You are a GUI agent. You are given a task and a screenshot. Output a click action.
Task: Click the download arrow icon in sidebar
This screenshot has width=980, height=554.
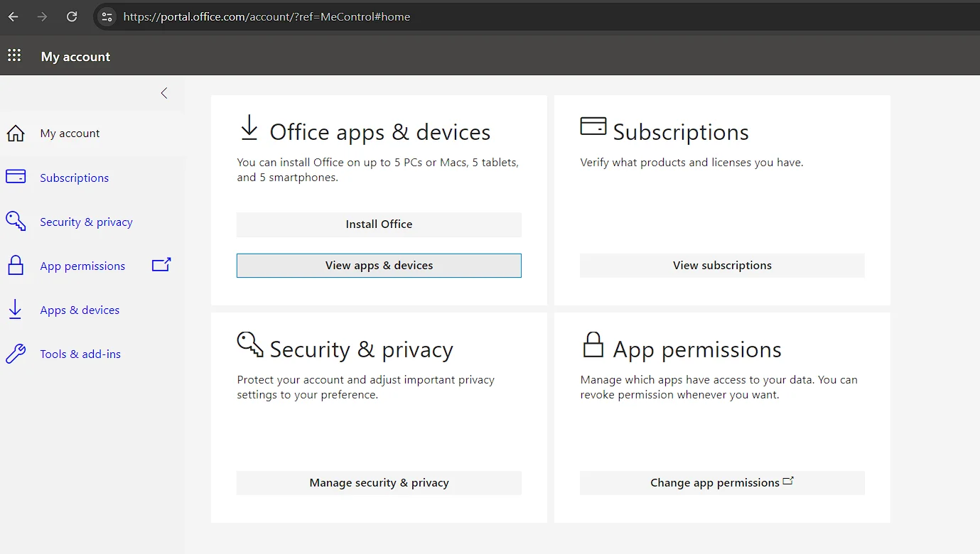[15, 310]
